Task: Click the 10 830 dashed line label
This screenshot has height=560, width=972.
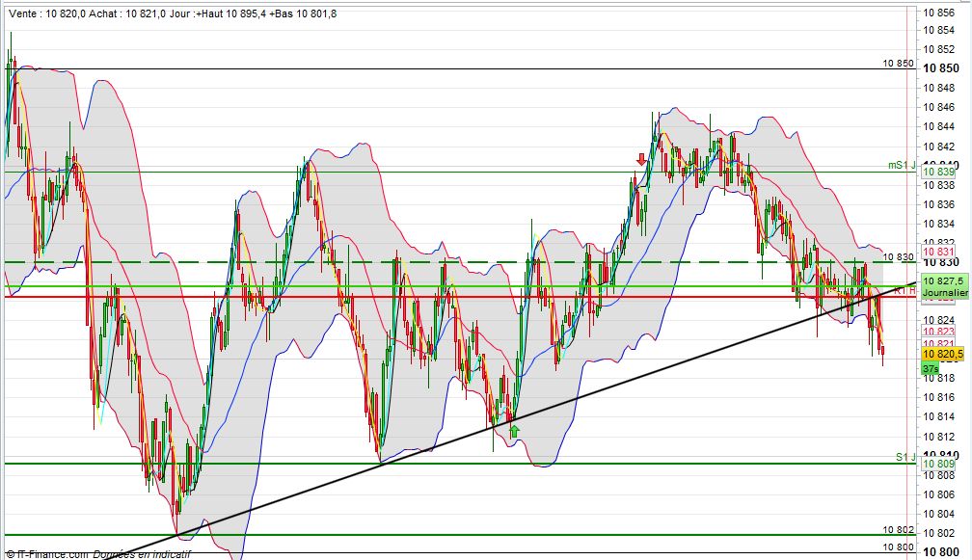Action: pos(899,256)
